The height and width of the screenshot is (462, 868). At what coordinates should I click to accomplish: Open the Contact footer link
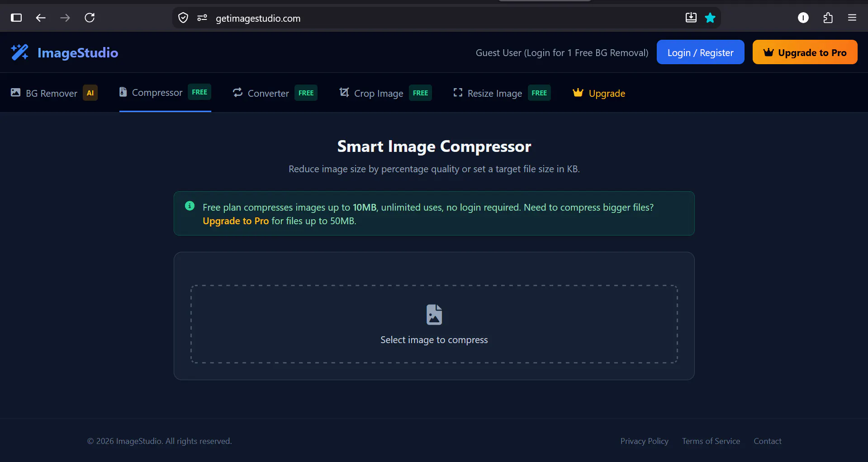click(x=767, y=441)
